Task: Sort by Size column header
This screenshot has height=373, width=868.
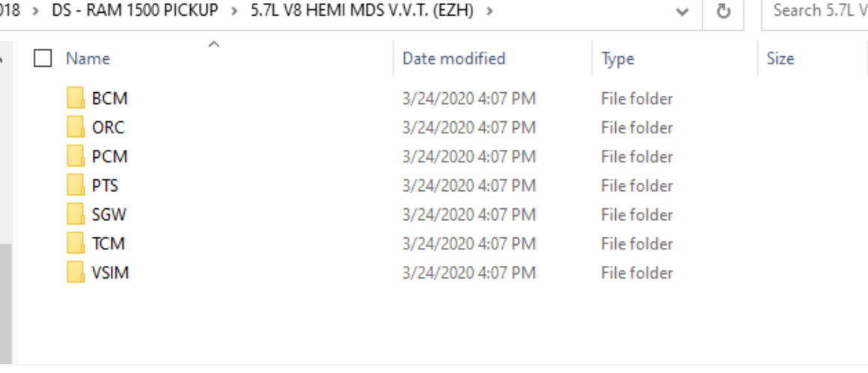Action: [x=780, y=58]
